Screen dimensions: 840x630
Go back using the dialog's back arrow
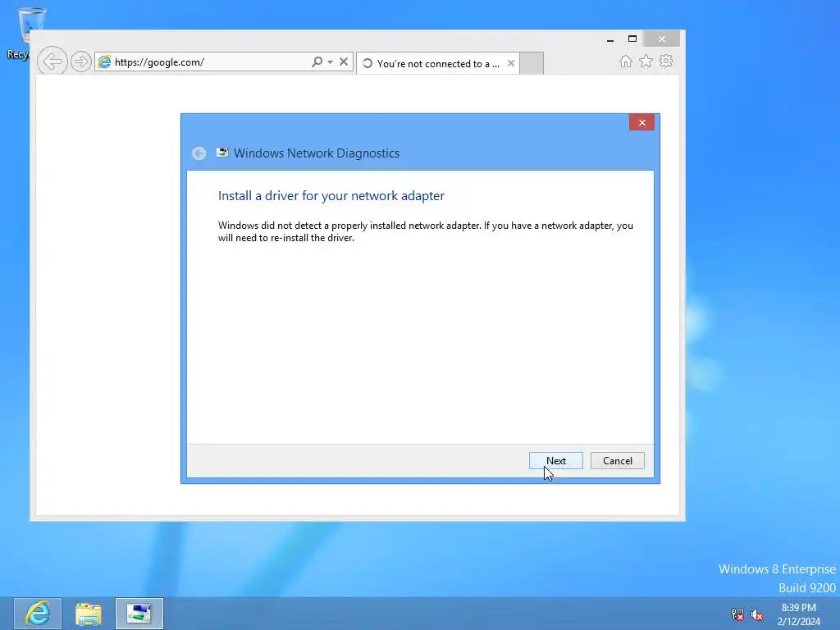tap(199, 153)
